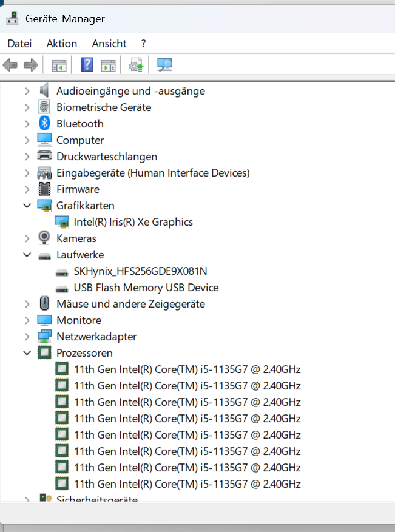Click the Netzwerkadapter network icon
This screenshot has width=395, height=532.
click(44, 336)
